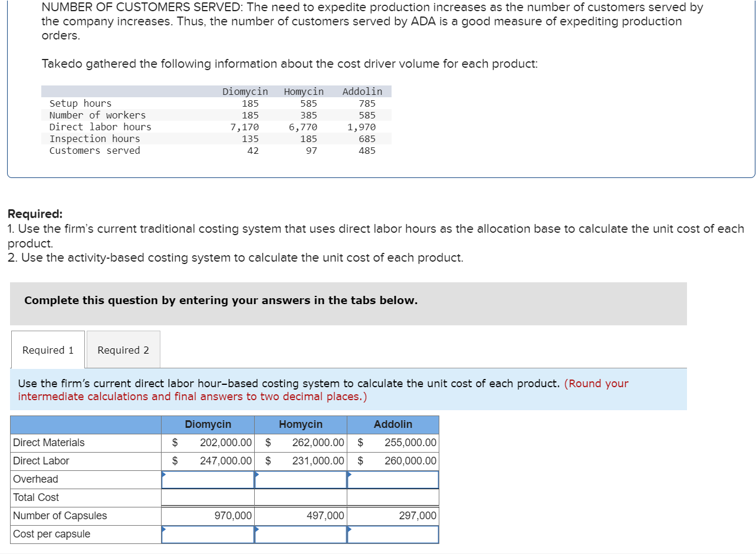The height and width of the screenshot is (554, 756).
Task: Click the Cost per capsule row label
Action: pos(52,534)
